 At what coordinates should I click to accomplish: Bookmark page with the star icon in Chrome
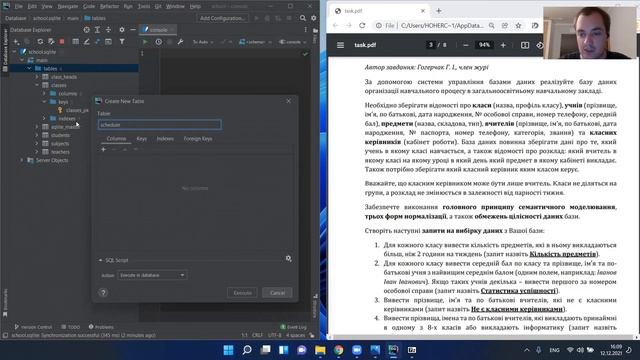coord(518,25)
